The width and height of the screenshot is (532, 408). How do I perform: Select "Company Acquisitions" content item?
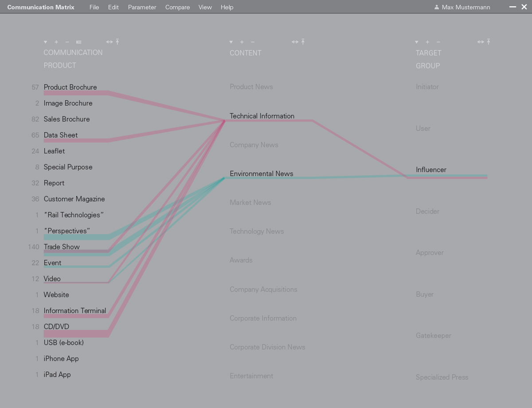263,290
